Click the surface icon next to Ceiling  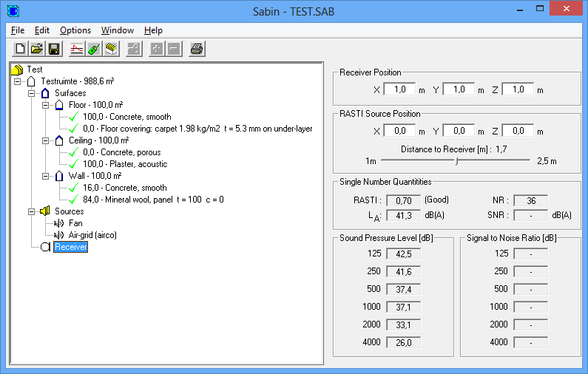[x=59, y=140]
